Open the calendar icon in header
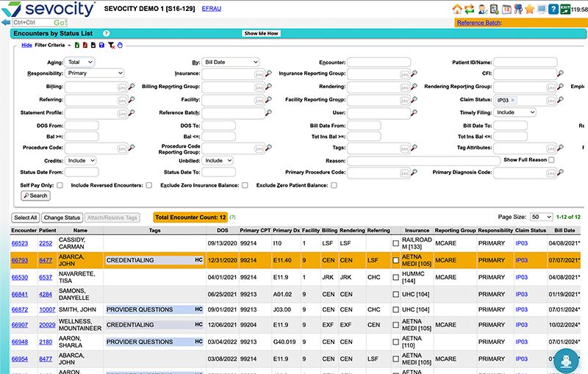 tap(506, 9)
